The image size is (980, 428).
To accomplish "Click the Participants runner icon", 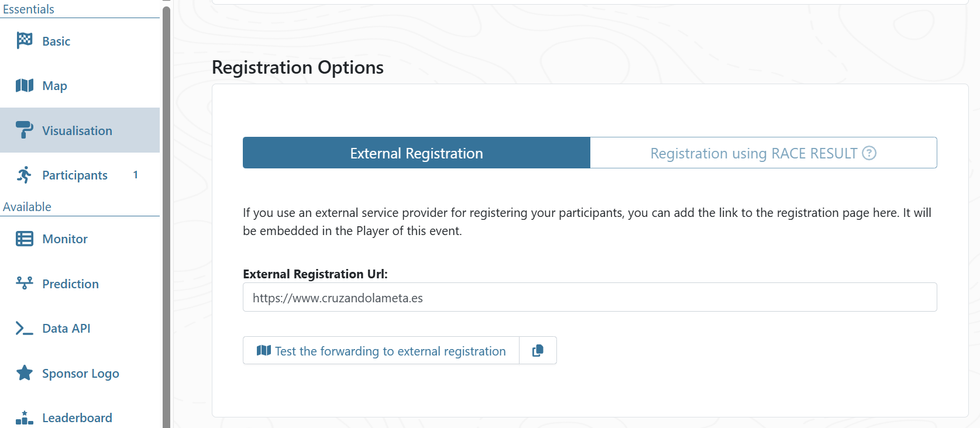I will point(25,175).
